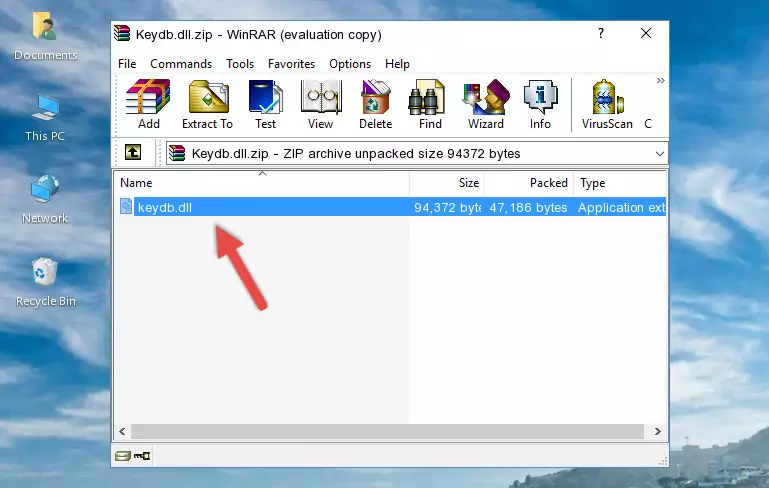Screen dimensions: 769x488
Task: Select Recycle Bin desktop icon
Action: pos(45,283)
